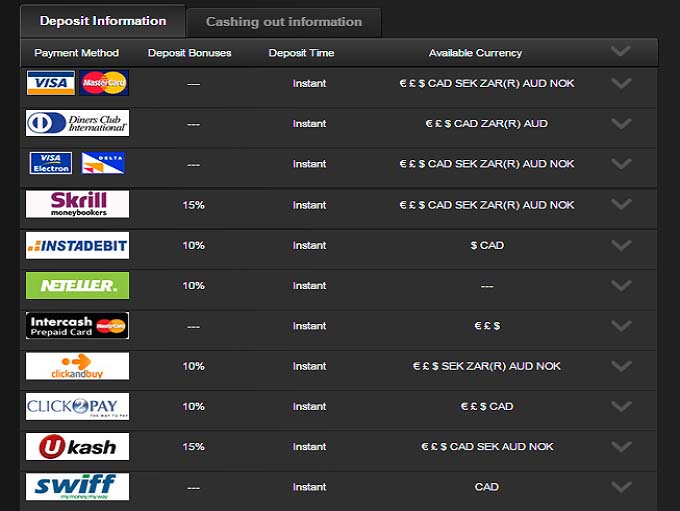Switch to Cashing out information tab
Screen dimensions: 680x511
point(284,22)
